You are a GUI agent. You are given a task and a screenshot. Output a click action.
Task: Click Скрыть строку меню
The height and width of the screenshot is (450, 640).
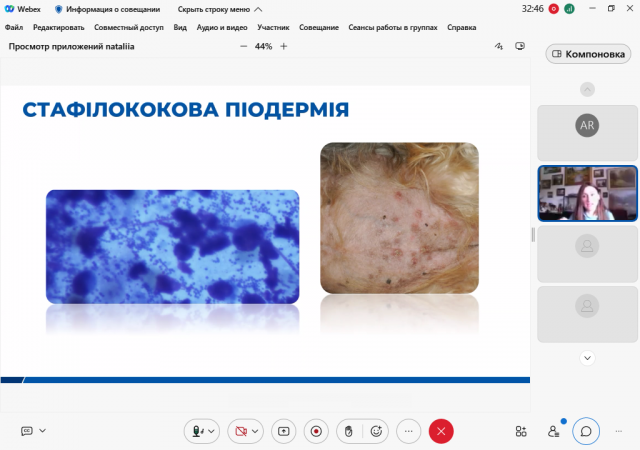click(x=220, y=9)
